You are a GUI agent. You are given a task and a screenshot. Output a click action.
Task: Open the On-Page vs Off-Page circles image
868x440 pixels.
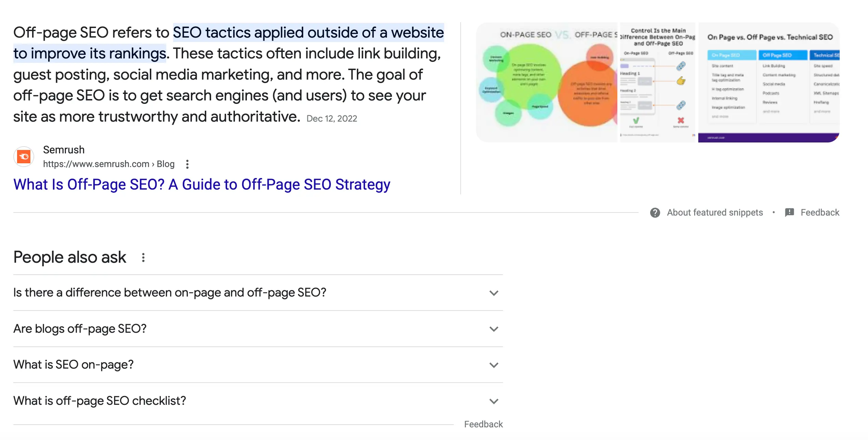pos(547,83)
